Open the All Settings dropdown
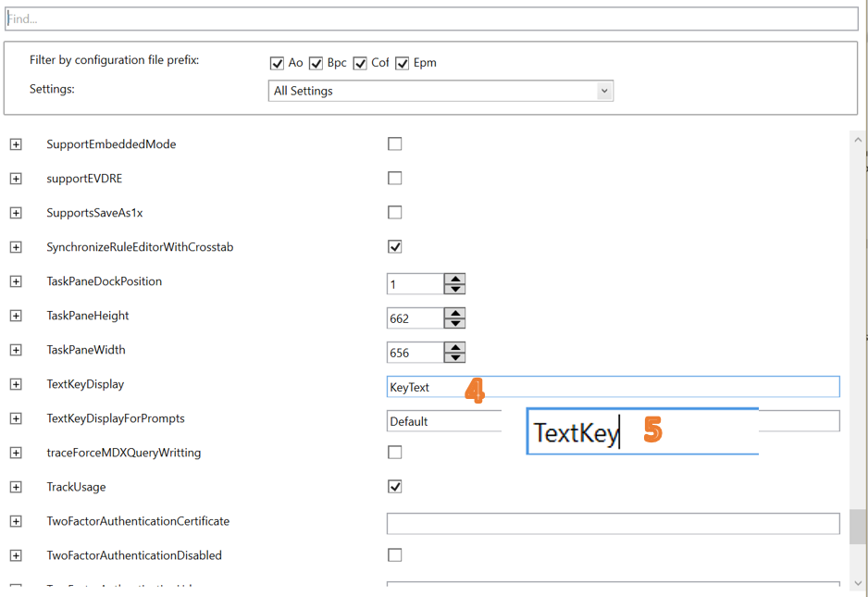868x597 pixels. pyautogui.click(x=440, y=91)
